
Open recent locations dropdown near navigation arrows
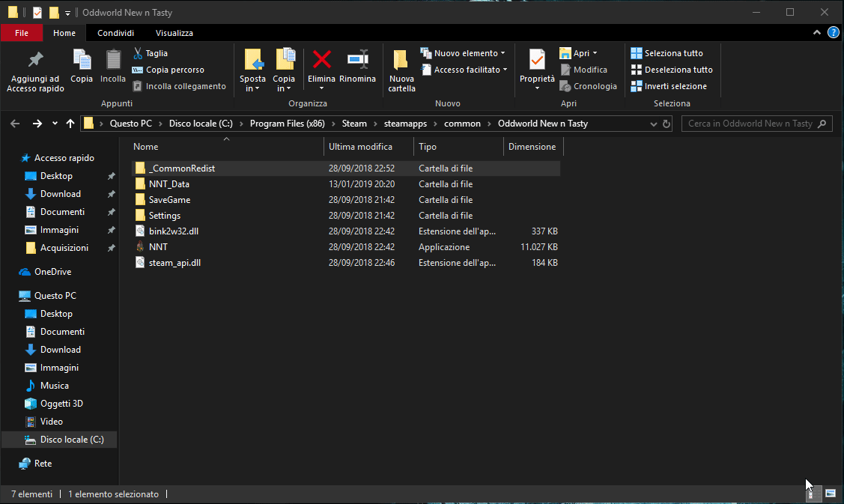point(55,124)
